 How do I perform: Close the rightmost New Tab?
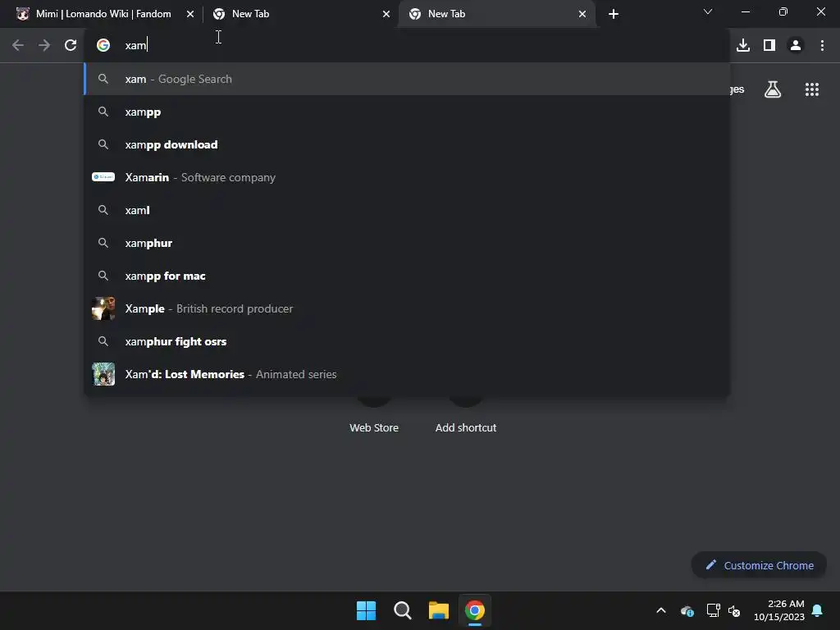[x=582, y=14]
